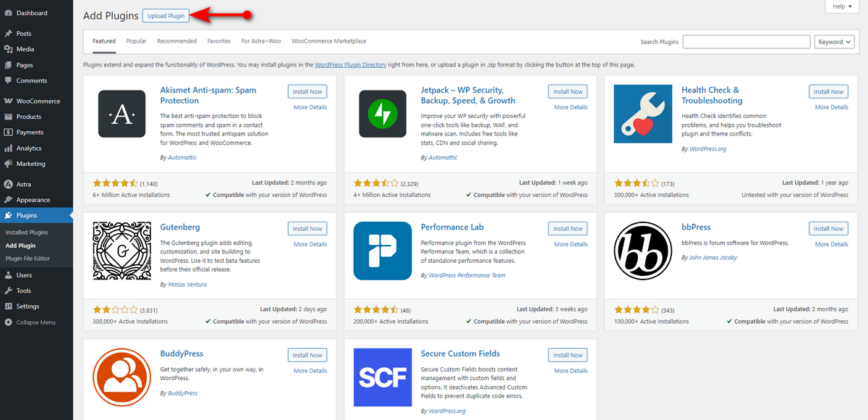The width and height of the screenshot is (868, 420).
Task: Open Plugin File Editor submenu item
Action: pyautogui.click(x=27, y=259)
